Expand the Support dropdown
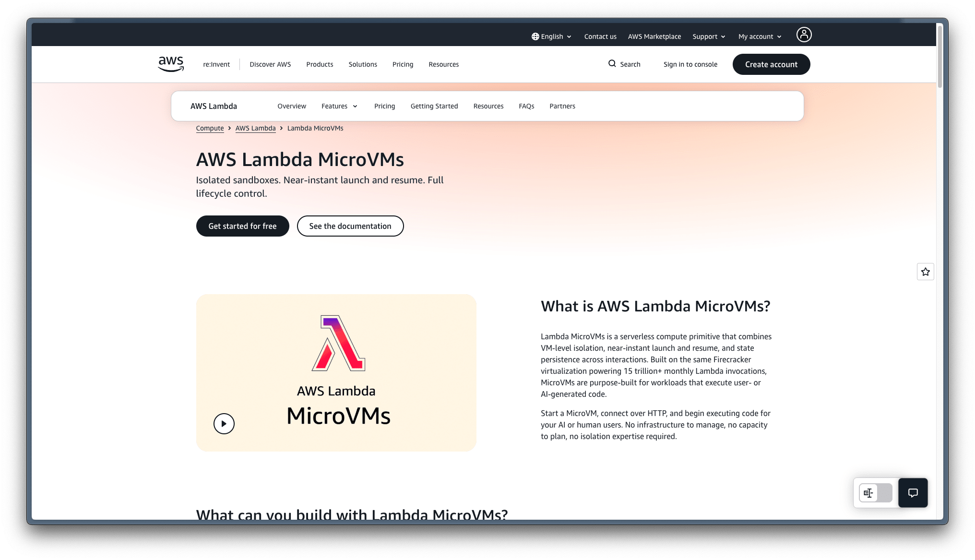Viewport: 975px width, 560px height. click(709, 36)
